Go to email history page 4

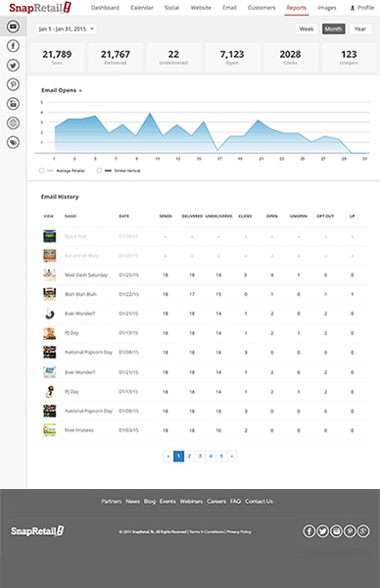(211, 456)
